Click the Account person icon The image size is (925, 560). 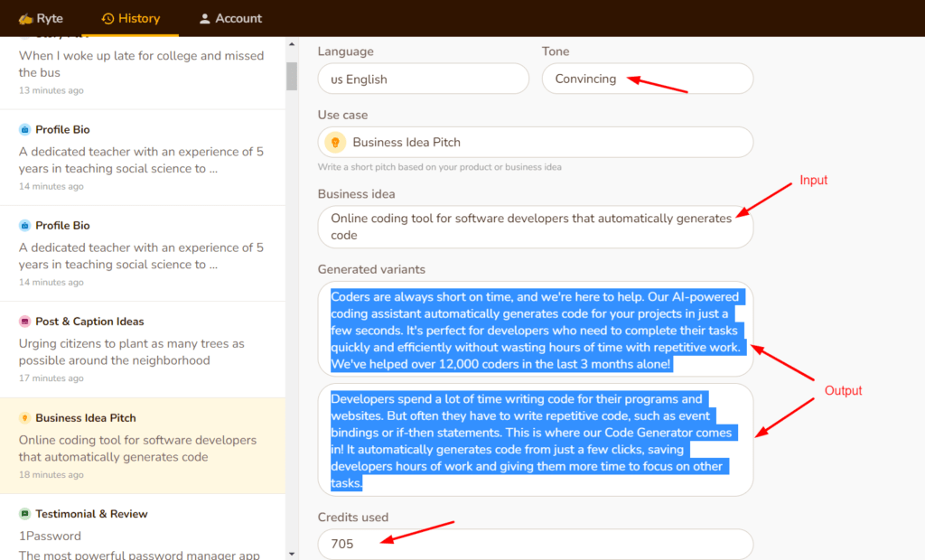coord(205,18)
